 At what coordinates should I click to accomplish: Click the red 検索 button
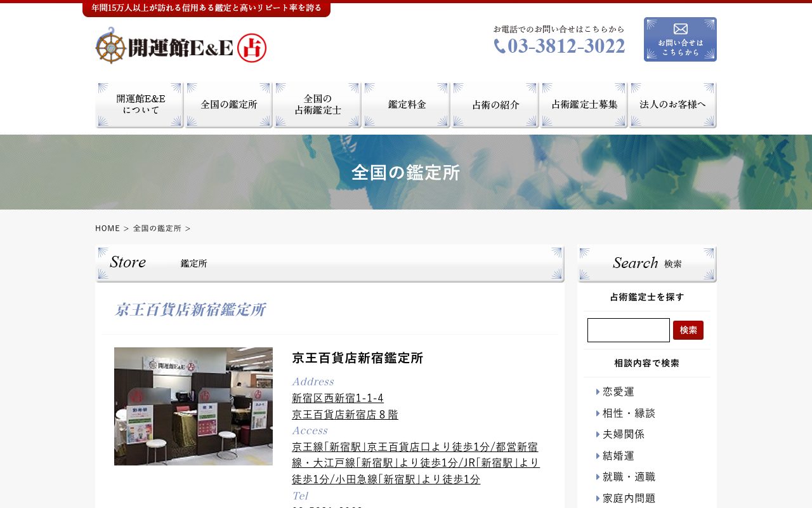688,330
